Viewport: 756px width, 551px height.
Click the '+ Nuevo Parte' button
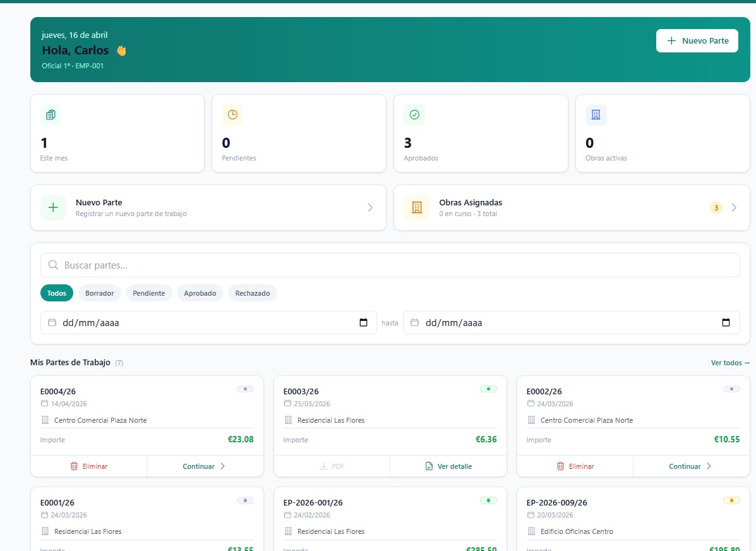pyautogui.click(x=697, y=40)
